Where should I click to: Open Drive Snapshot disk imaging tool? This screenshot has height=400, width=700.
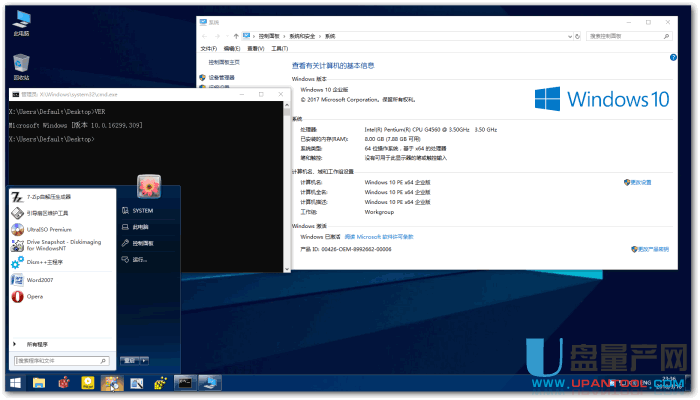[55, 245]
